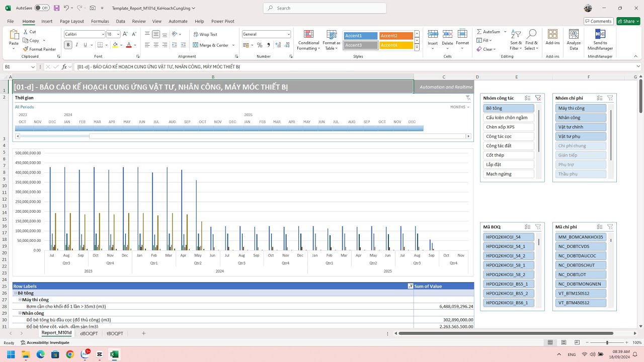Collapse the Bê tông pivot row
The width and height of the screenshot is (644, 362).
pos(15,293)
